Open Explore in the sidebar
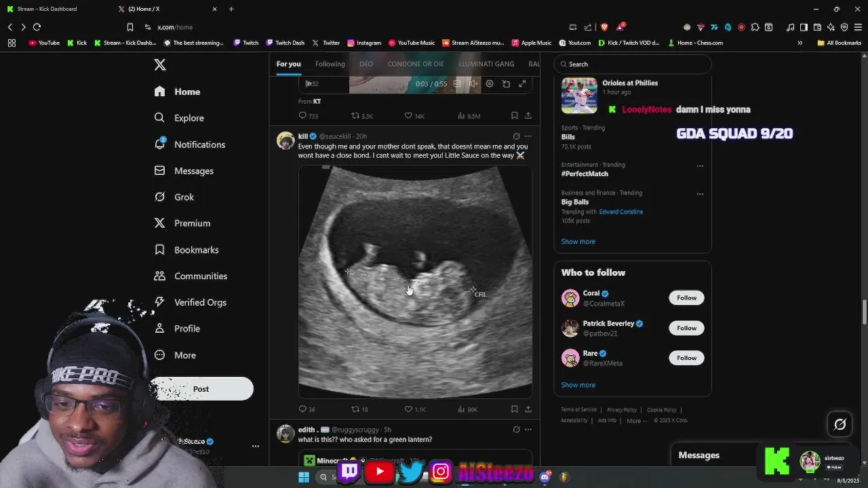868x488 pixels. coord(179,118)
